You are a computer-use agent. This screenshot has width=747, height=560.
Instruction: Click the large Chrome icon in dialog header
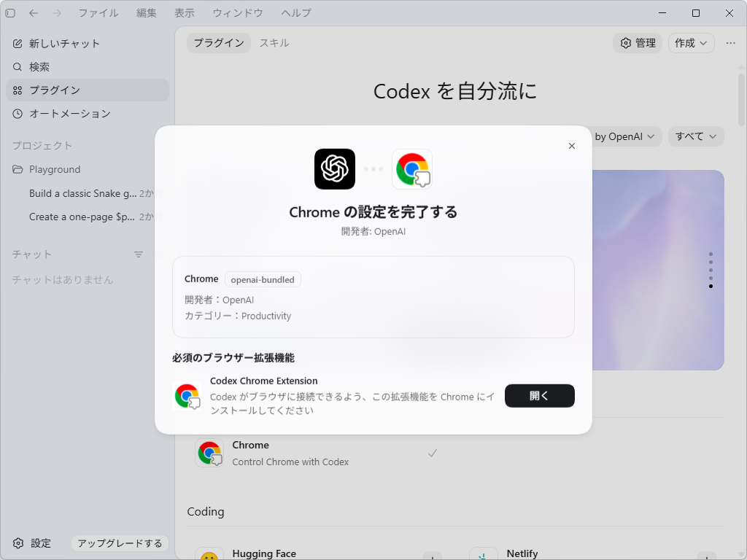[x=412, y=169]
